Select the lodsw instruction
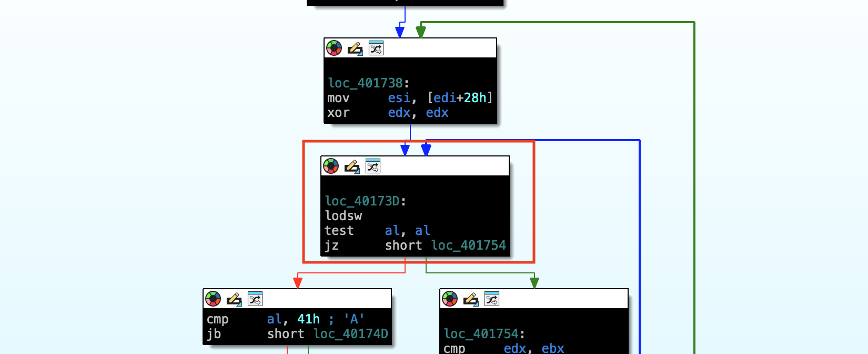This screenshot has width=868, height=354. (x=343, y=216)
